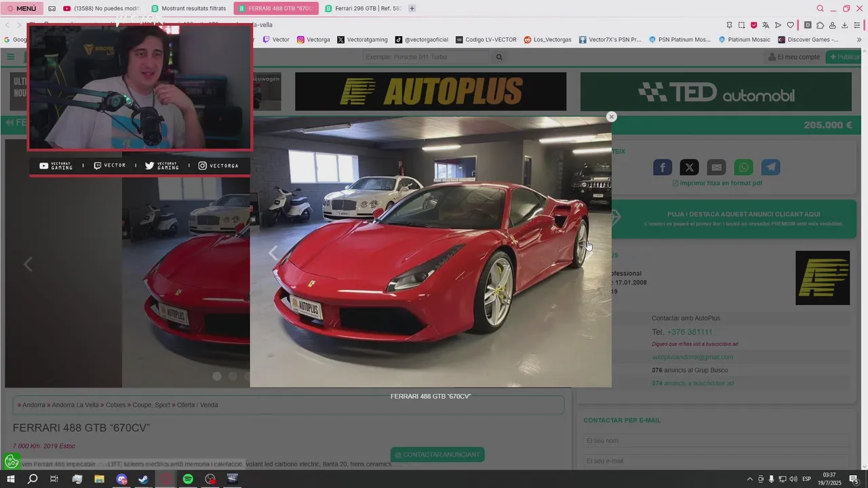Click the El seu nom field
The image size is (868, 488).
click(x=716, y=441)
